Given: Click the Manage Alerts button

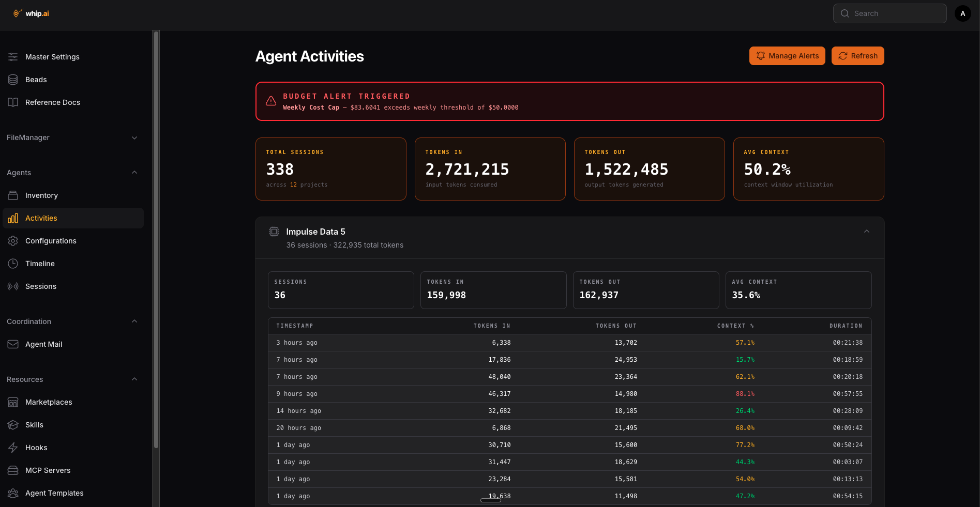Looking at the screenshot, I should (787, 56).
